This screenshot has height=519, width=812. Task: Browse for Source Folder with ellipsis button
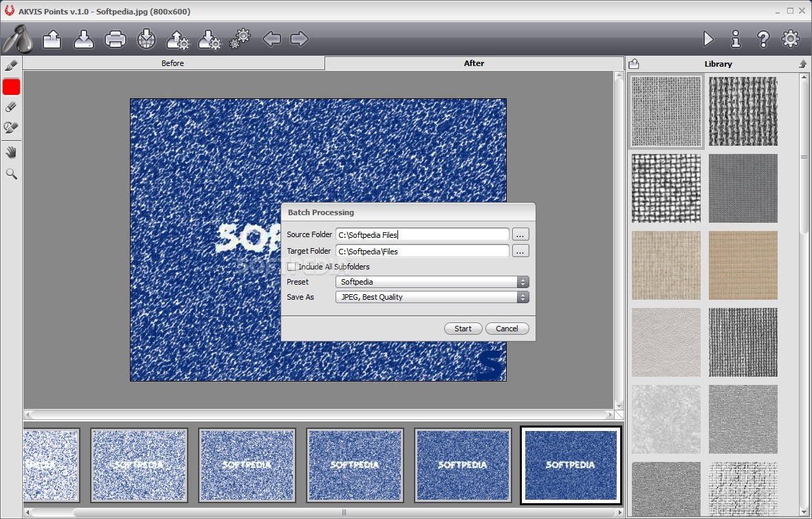[x=520, y=234]
